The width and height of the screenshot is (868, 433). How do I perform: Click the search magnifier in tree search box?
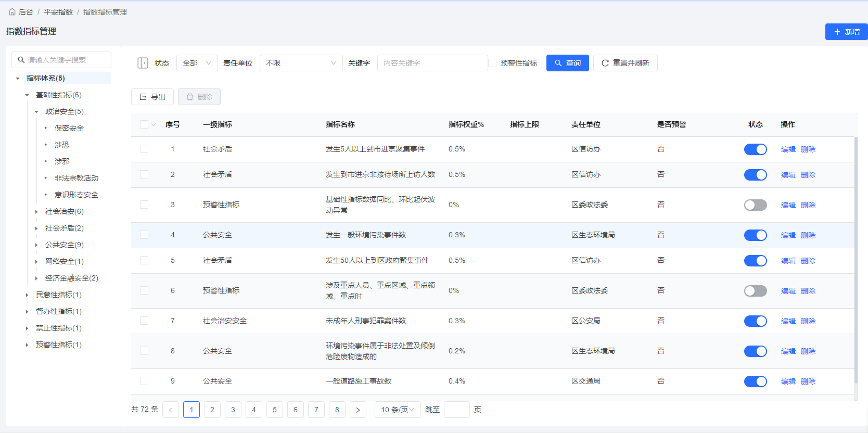pos(21,60)
